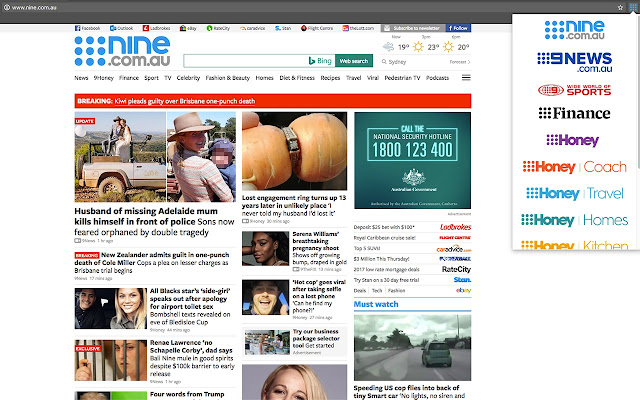Select Finance in the site navigation
The height and width of the screenshot is (400, 640).
pos(129,78)
